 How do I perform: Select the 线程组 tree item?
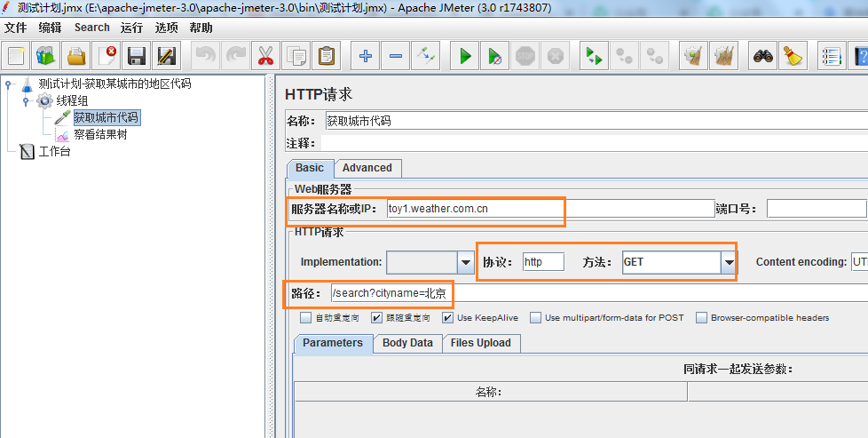pyautogui.click(x=72, y=101)
